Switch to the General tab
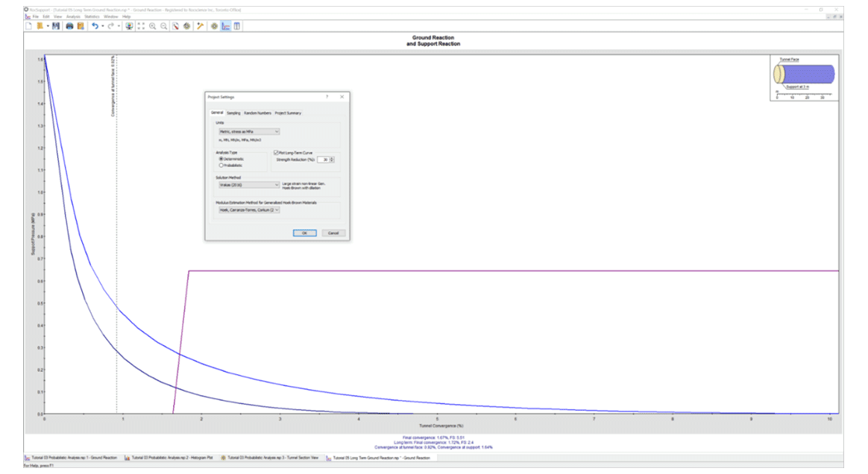 coord(217,113)
